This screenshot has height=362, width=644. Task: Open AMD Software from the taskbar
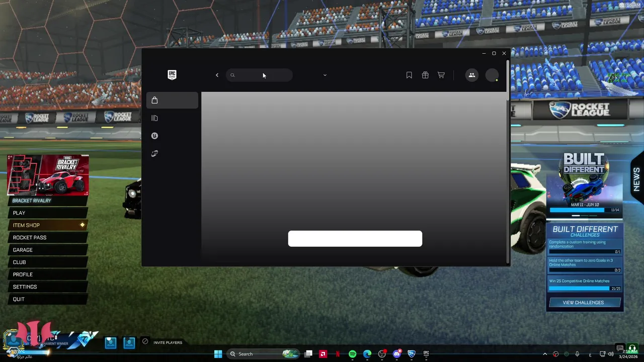(x=323, y=354)
